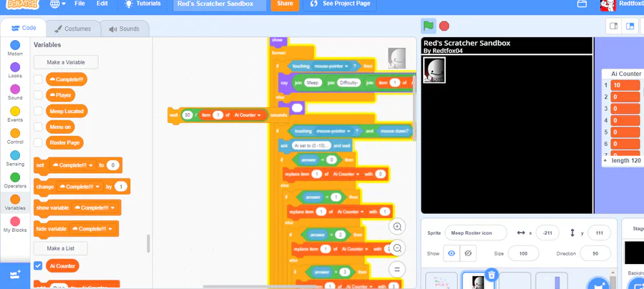Check the Player variable checkbox
Screen dimensions: 644x289
[x=38, y=95]
